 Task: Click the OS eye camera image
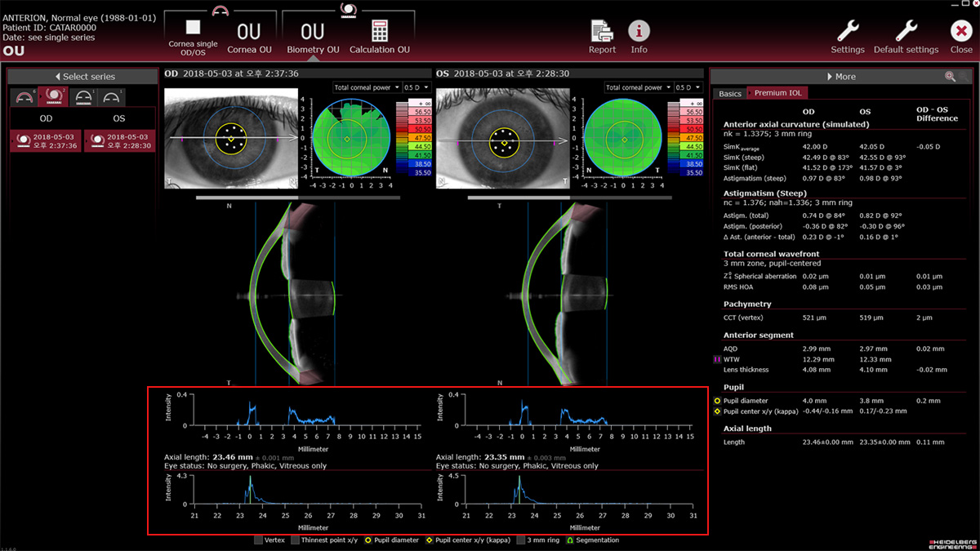pyautogui.click(x=503, y=138)
